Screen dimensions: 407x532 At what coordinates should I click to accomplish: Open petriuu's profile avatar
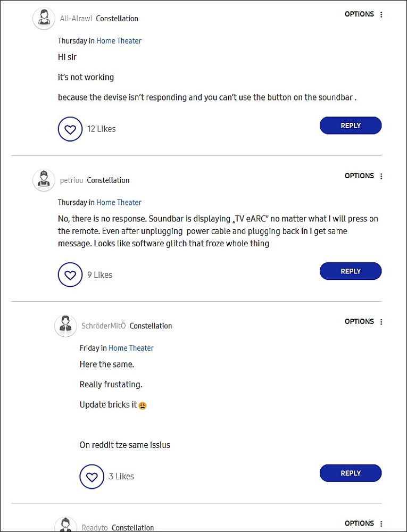44,180
